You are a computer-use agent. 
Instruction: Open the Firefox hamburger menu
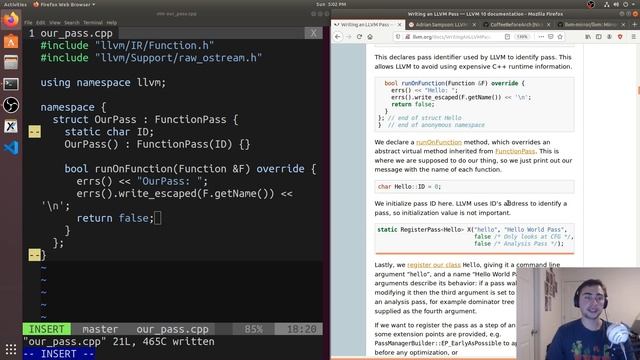pyautogui.click(x=633, y=37)
